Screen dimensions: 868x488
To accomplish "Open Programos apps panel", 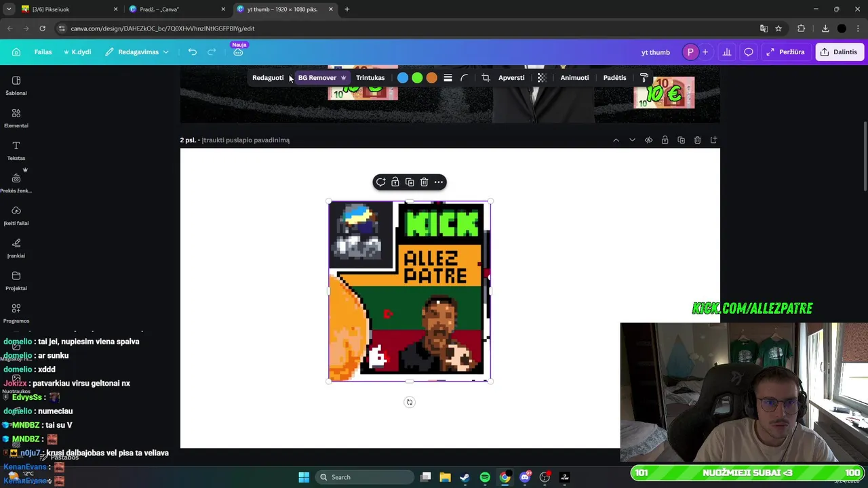I will click(x=16, y=313).
